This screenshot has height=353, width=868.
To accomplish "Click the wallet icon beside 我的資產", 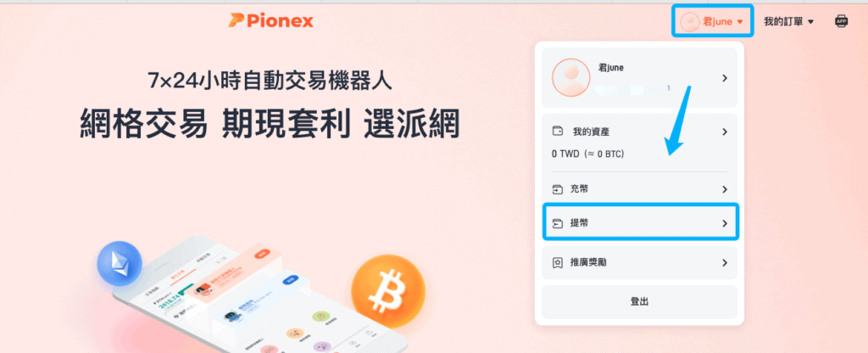I will click(558, 132).
